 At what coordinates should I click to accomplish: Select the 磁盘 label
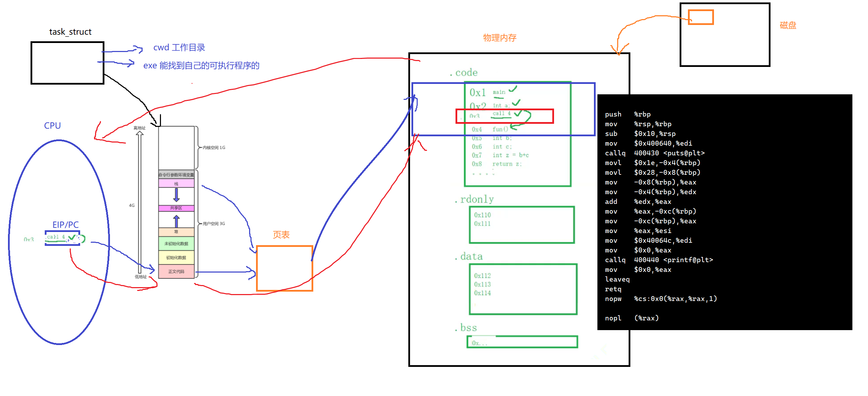tap(788, 25)
